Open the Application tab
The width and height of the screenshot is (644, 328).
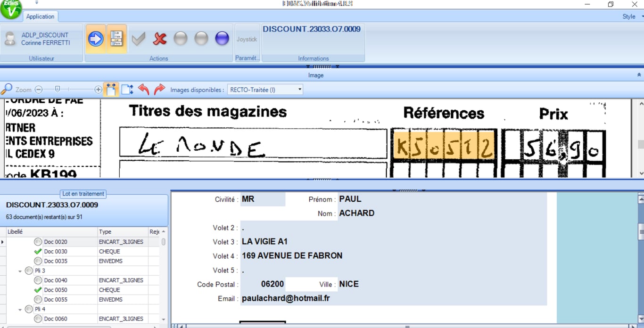40,16
